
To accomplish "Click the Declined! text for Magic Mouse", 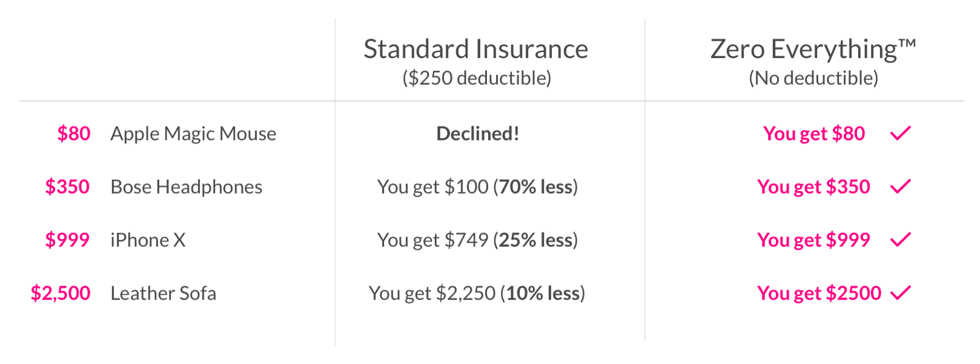I will click(478, 133).
